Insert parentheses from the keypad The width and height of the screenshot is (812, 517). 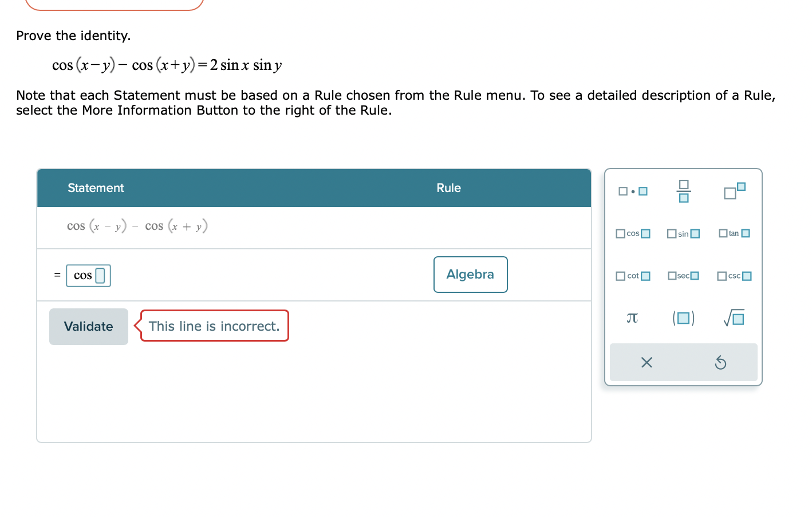[683, 318]
